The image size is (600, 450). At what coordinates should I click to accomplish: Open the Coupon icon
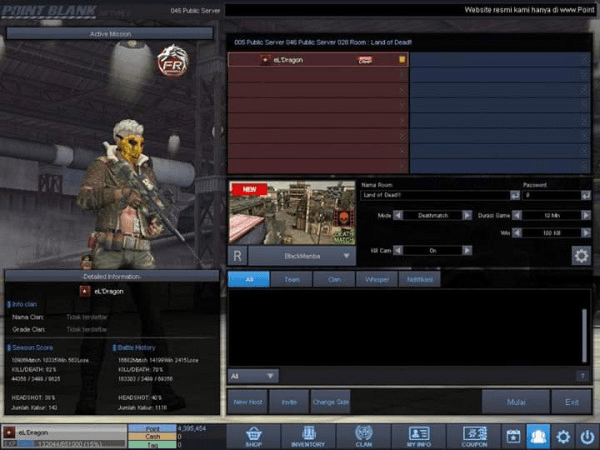pos(474,436)
